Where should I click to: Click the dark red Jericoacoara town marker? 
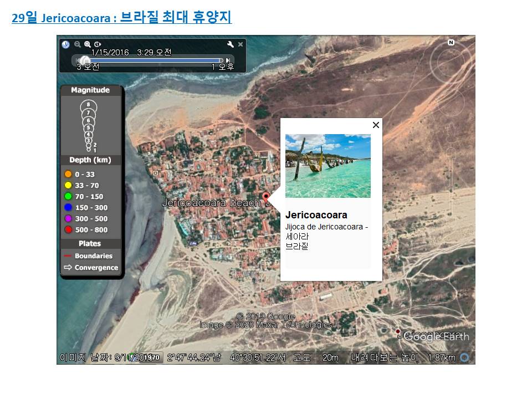coord(398,331)
